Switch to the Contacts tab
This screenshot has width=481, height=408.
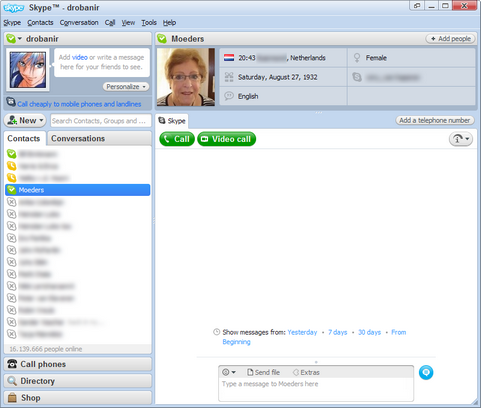click(24, 139)
